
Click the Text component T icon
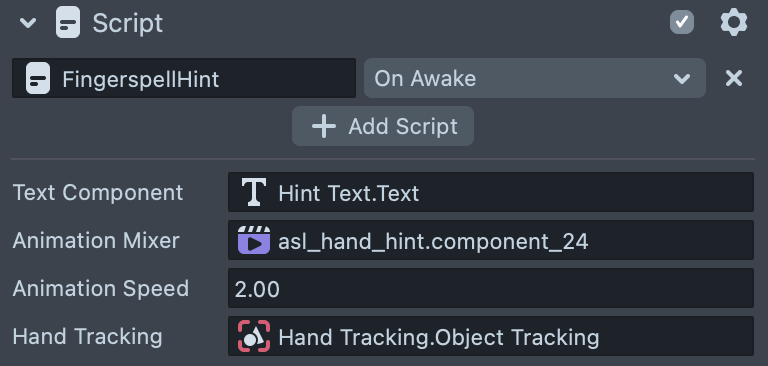click(x=254, y=192)
